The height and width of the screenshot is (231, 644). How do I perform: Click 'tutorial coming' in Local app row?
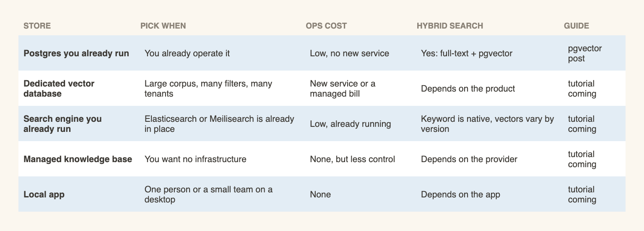pyautogui.click(x=582, y=194)
